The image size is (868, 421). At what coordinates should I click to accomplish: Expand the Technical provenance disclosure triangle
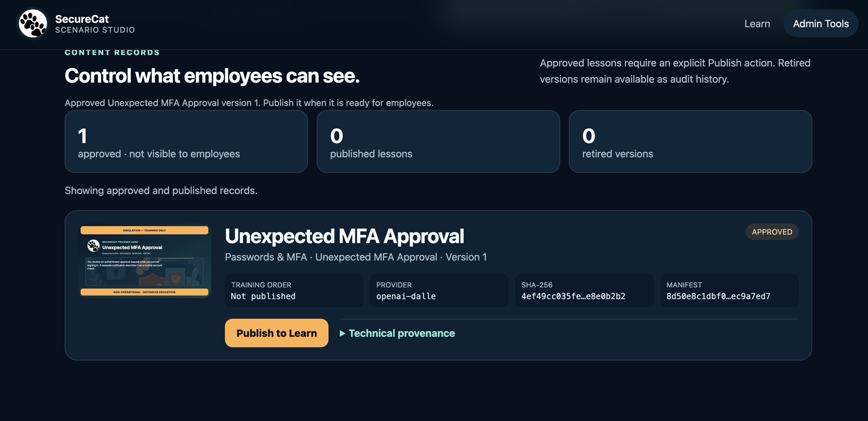click(x=342, y=333)
